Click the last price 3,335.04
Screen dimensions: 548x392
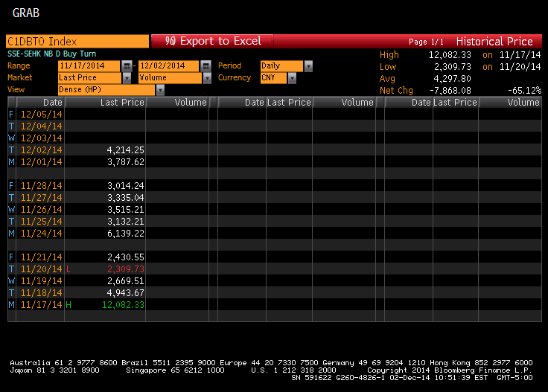point(126,198)
